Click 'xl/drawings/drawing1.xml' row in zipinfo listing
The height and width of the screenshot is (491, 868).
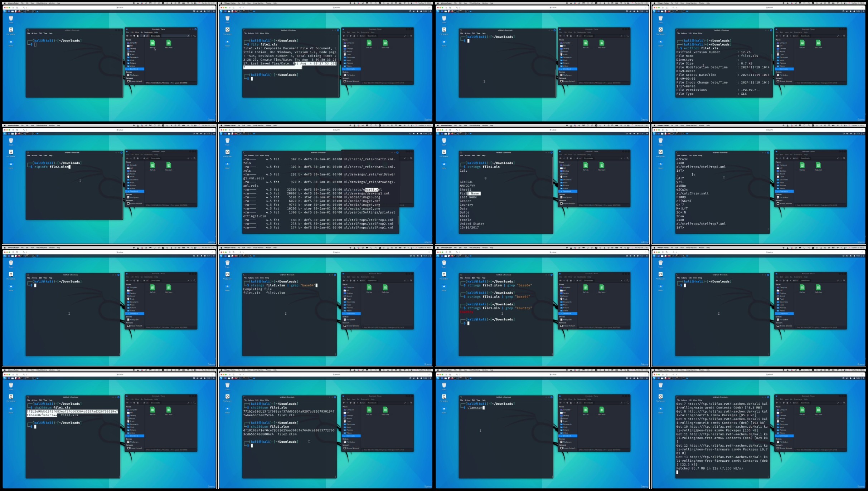[316, 193]
